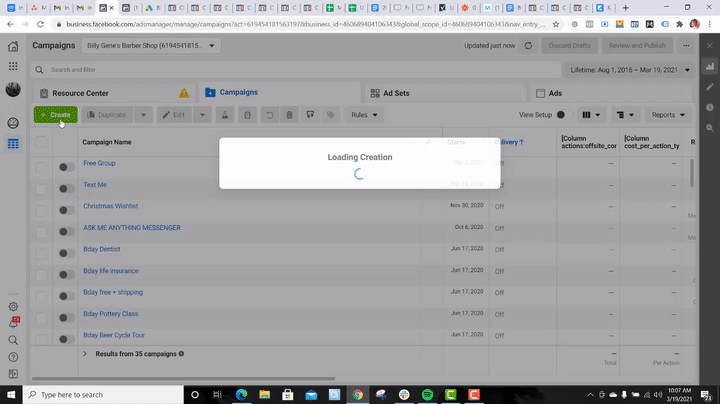Click the settings gear in left sidebar
This screenshot has width=720, height=404.
[x=13, y=307]
